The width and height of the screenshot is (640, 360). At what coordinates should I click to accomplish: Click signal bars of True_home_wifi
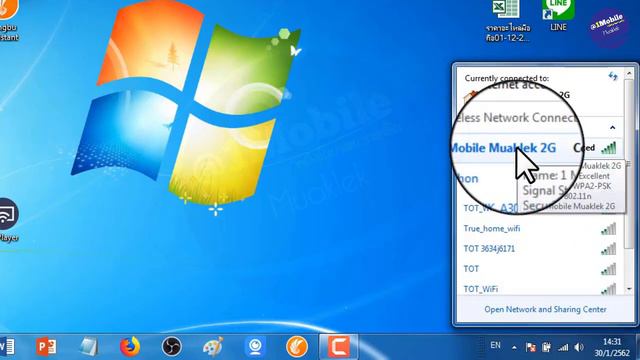pyautogui.click(x=609, y=229)
